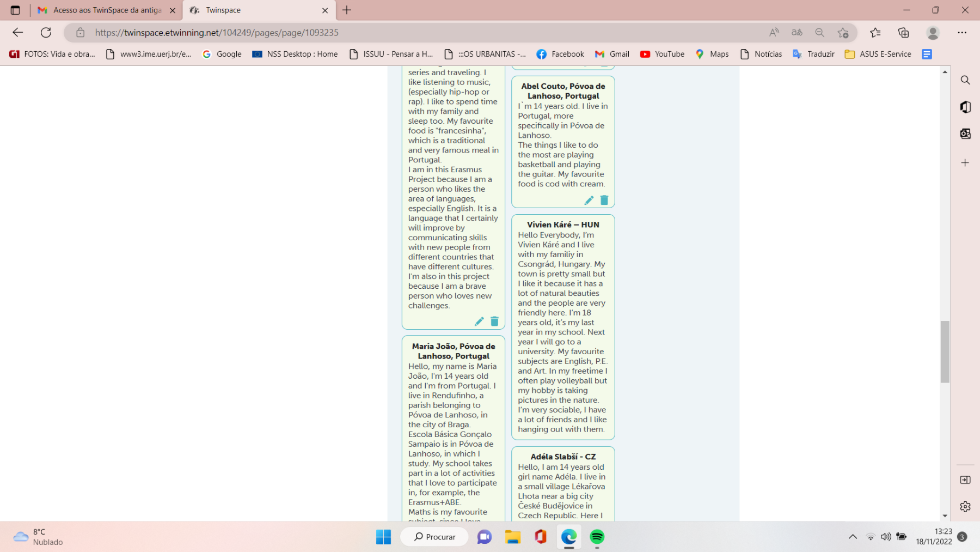Open the volume speaker tray icon
The width and height of the screenshot is (980, 552).
coord(886,537)
